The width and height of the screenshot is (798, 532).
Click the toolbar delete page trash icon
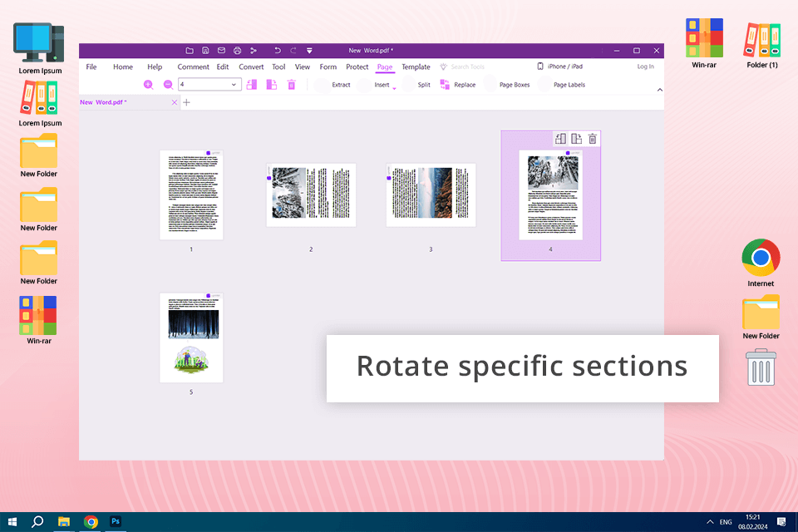pos(292,85)
